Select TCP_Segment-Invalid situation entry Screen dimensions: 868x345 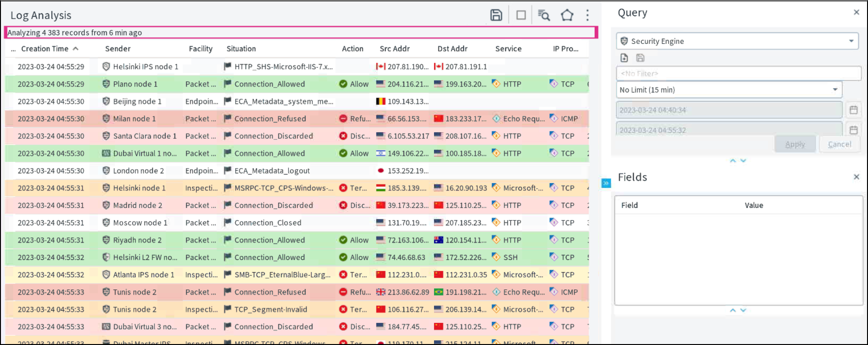click(270, 309)
